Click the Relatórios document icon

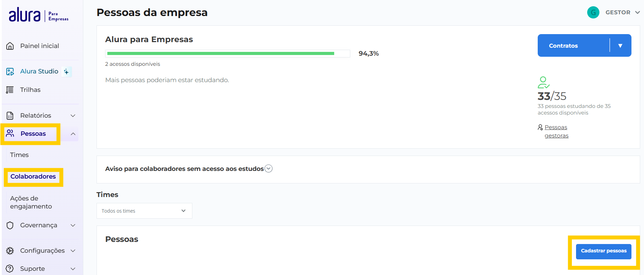10,116
